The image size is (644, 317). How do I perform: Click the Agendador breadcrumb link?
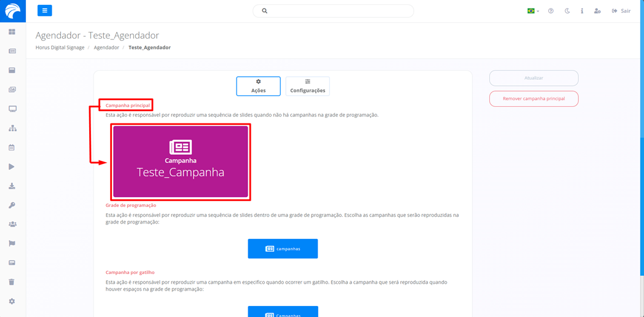pos(106,47)
